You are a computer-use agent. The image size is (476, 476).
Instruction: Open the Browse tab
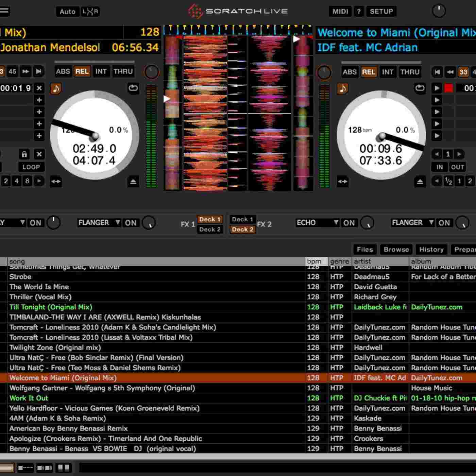click(396, 250)
